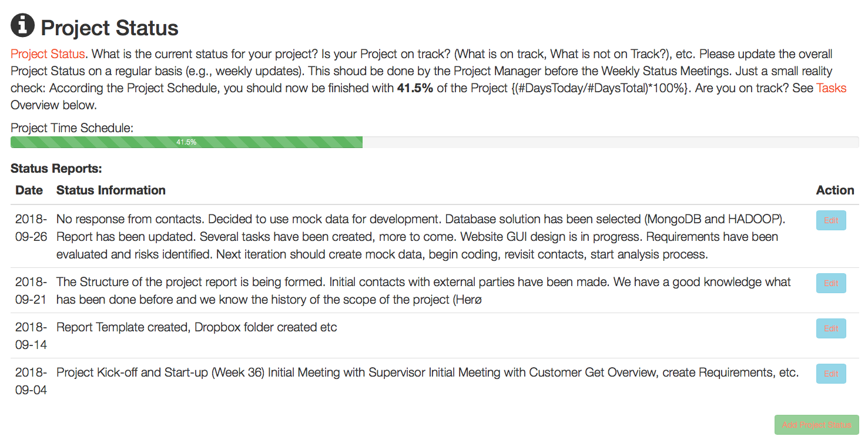
Task: Edit the 2018-09-21 status report
Action: click(831, 283)
